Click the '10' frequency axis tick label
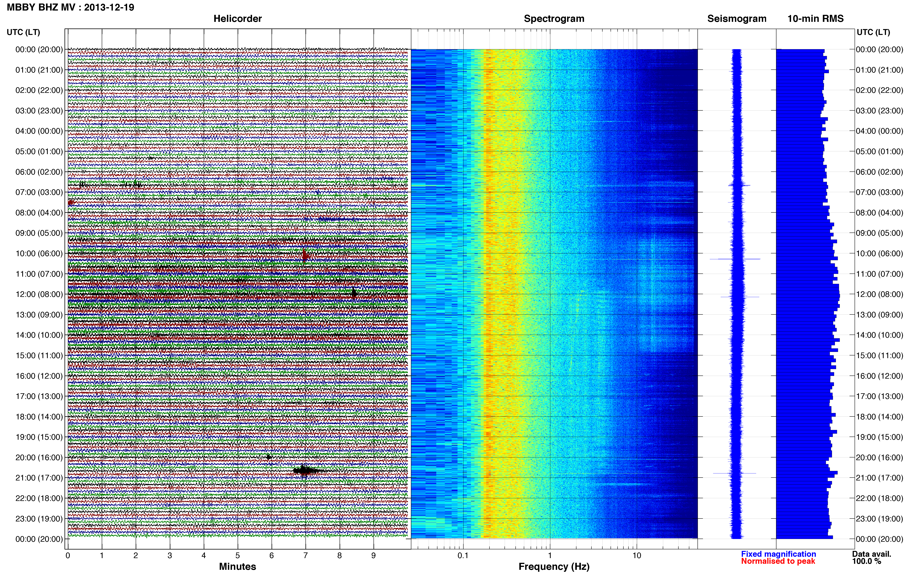 pos(636,555)
